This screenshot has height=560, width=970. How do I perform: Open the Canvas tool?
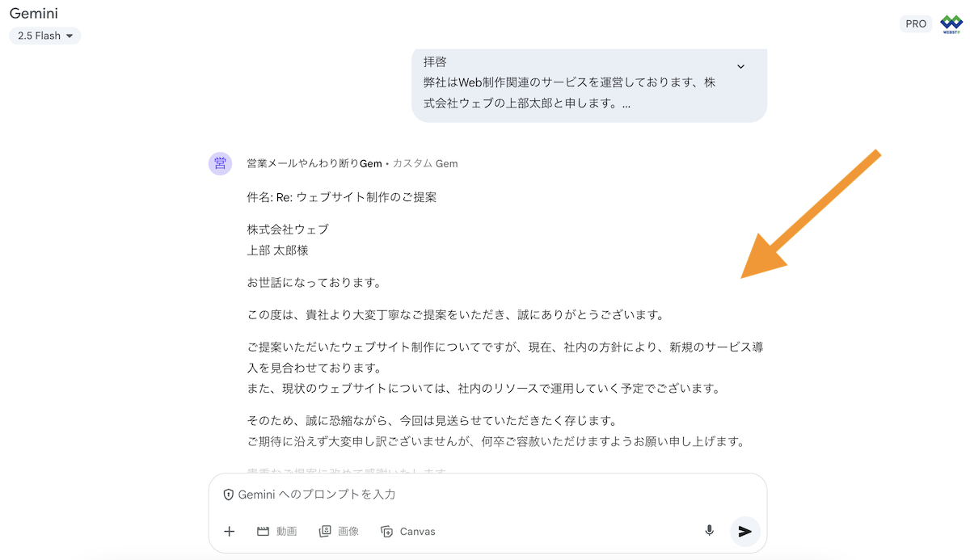pyautogui.click(x=407, y=531)
